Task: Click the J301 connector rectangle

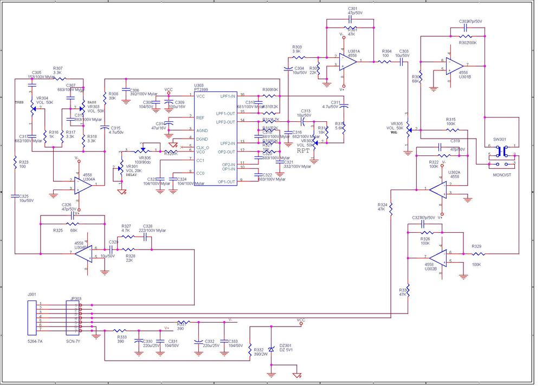Action: [x=32, y=318]
